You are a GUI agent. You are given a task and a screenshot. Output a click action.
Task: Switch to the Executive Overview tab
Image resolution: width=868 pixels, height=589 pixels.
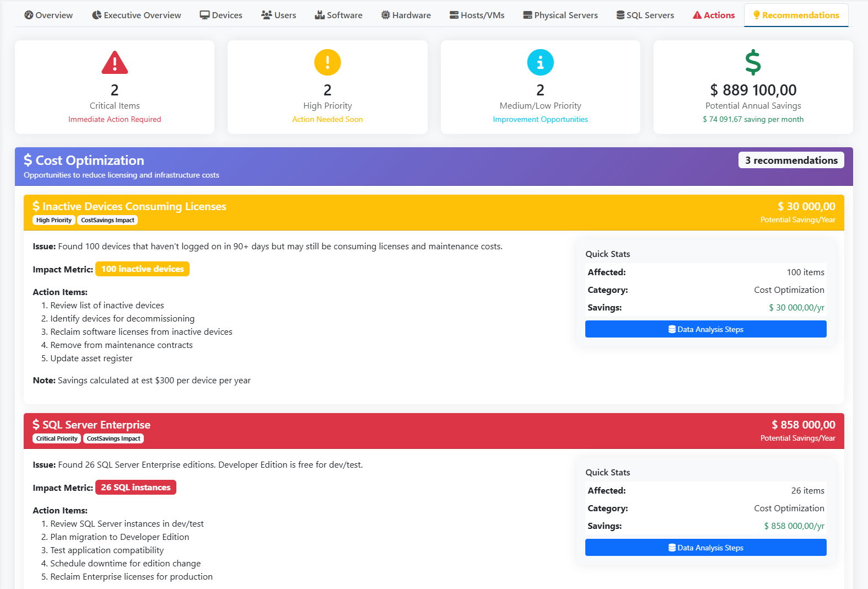136,15
